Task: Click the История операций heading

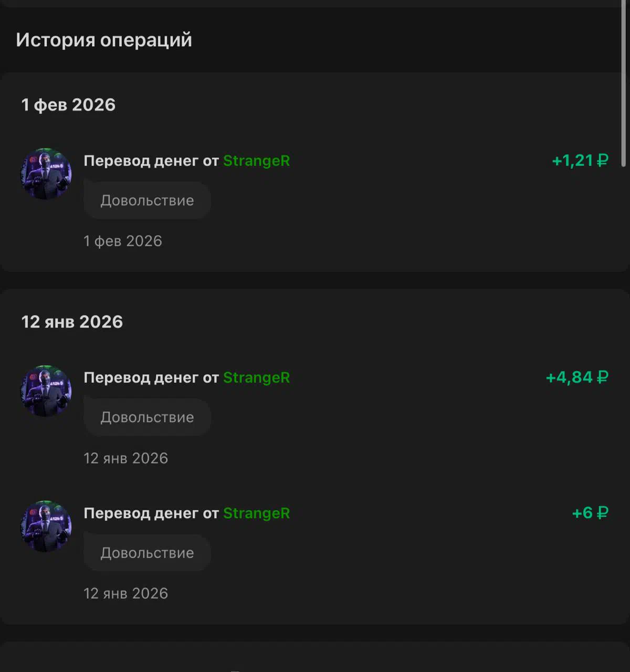Action: pyautogui.click(x=104, y=40)
